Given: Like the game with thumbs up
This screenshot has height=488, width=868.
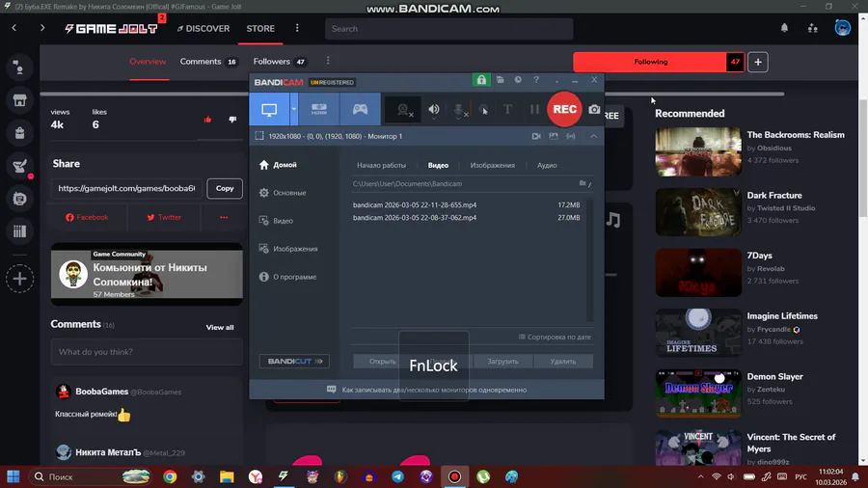Looking at the screenshot, I should 207,120.
